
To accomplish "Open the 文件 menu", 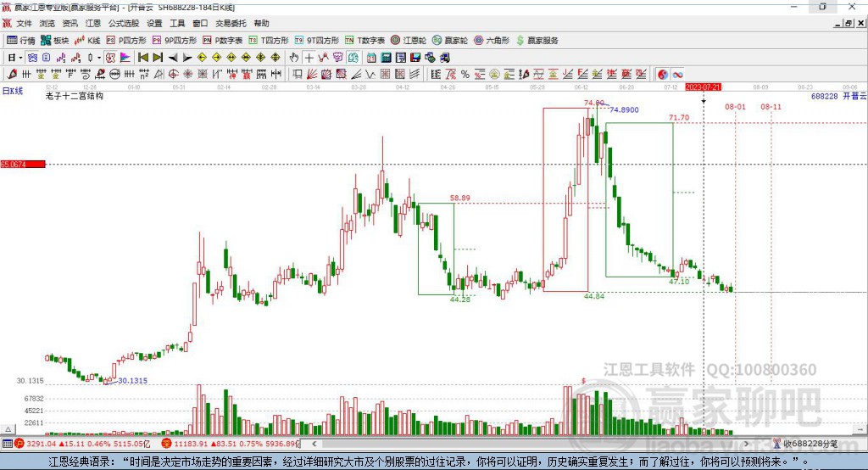I will 25,23.
